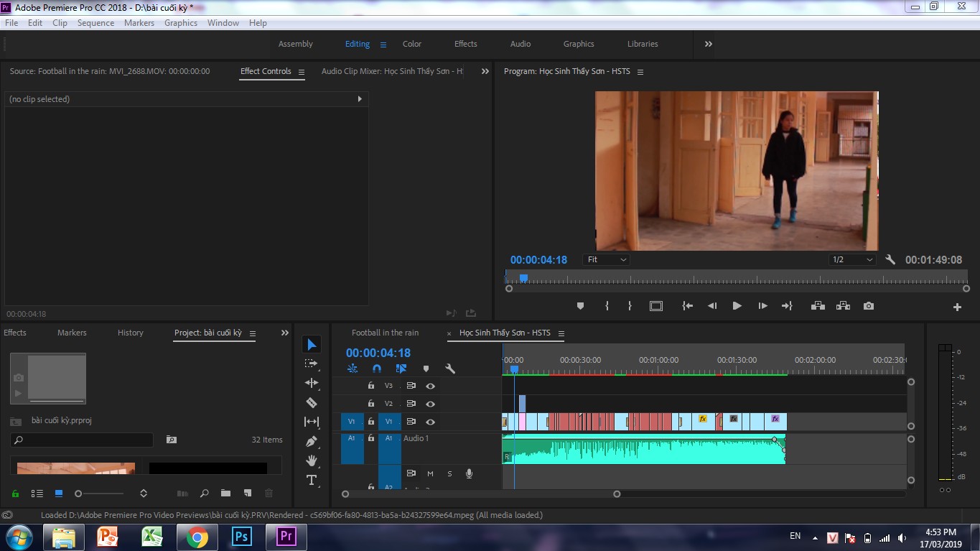The width and height of the screenshot is (980, 551).
Task: Open the 1/2 playback resolution dropdown
Action: click(x=852, y=260)
